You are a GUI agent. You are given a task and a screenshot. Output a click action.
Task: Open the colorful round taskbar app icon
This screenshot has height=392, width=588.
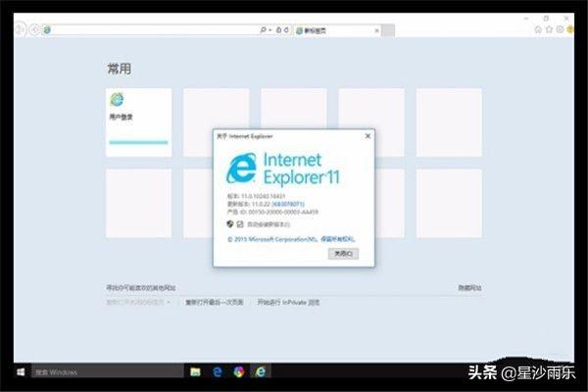tap(239, 371)
